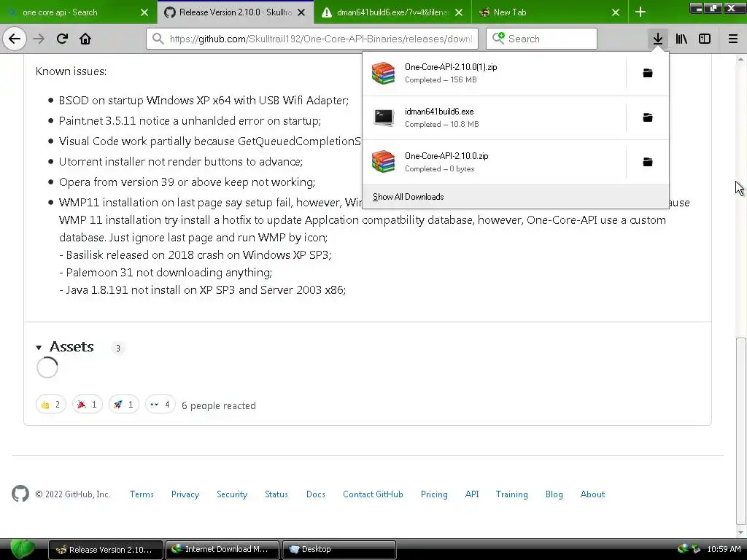Screen dimensions: 747x560
Task: Close the Release Version 2.10.0 tab
Action: [x=301, y=12]
